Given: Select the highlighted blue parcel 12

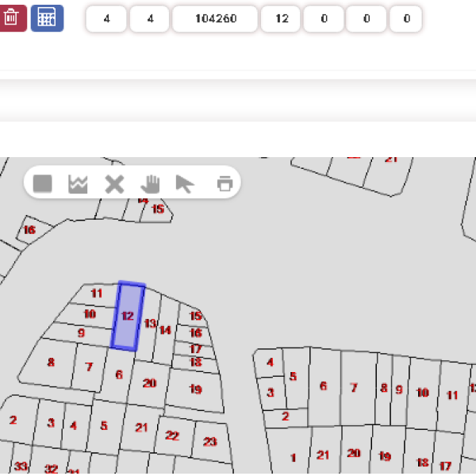Looking at the screenshot, I should [x=128, y=316].
